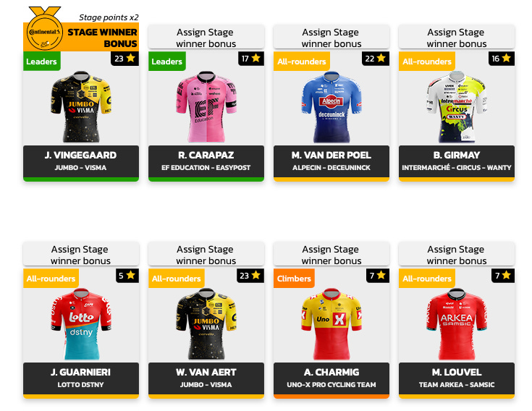Click R. Carapaz's 17-star cost badge

click(250, 59)
